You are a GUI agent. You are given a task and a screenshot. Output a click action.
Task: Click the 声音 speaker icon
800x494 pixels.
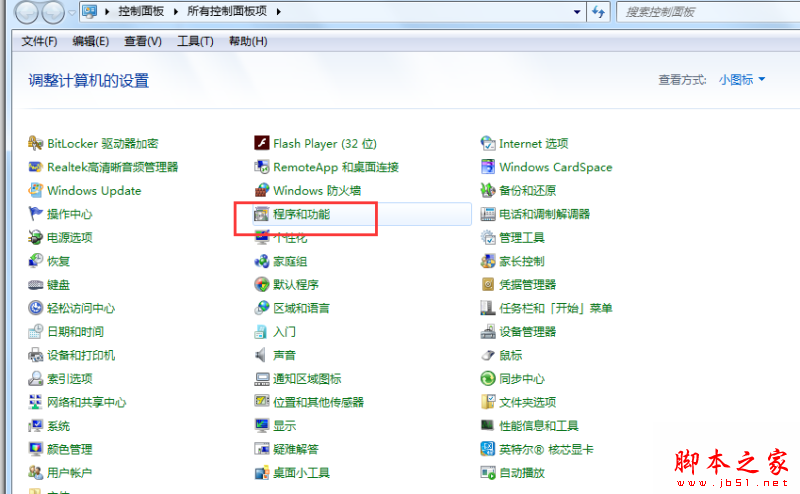[262, 355]
